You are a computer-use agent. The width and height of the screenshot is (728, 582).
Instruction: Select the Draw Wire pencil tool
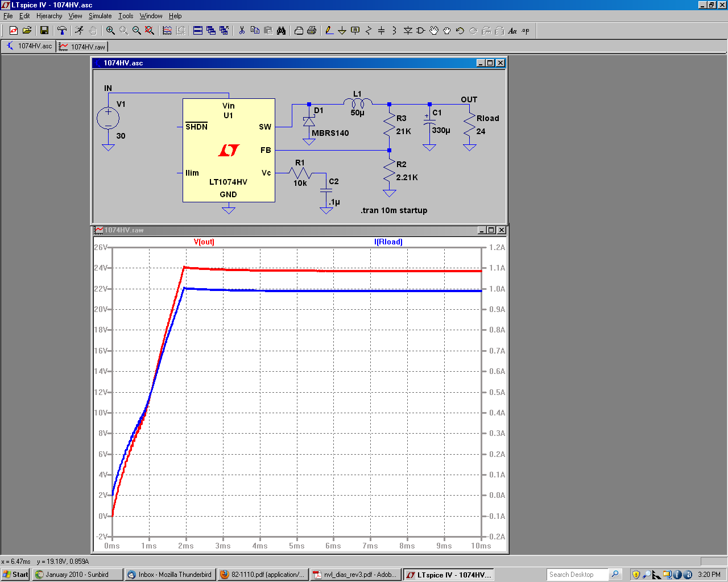pyautogui.click(x=329, y=31)
